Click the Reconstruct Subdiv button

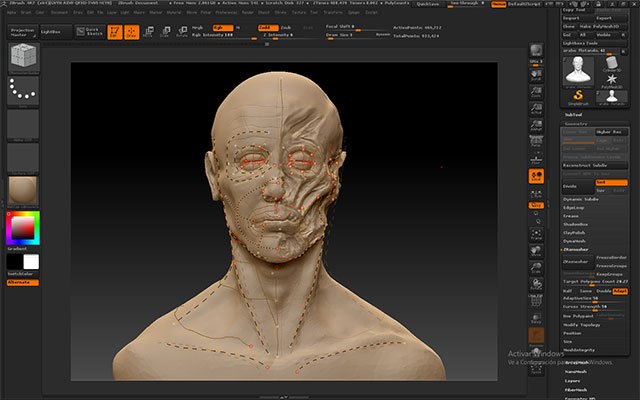point(595,166)
